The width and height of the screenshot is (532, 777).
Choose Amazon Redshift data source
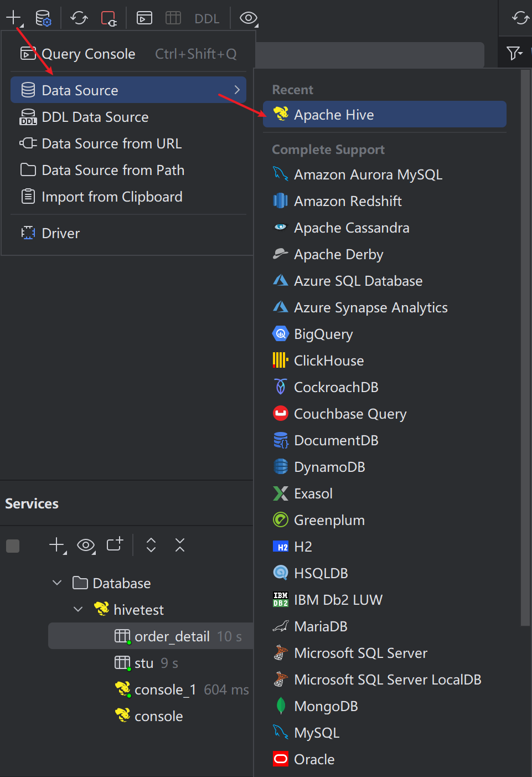click(385, 201)
